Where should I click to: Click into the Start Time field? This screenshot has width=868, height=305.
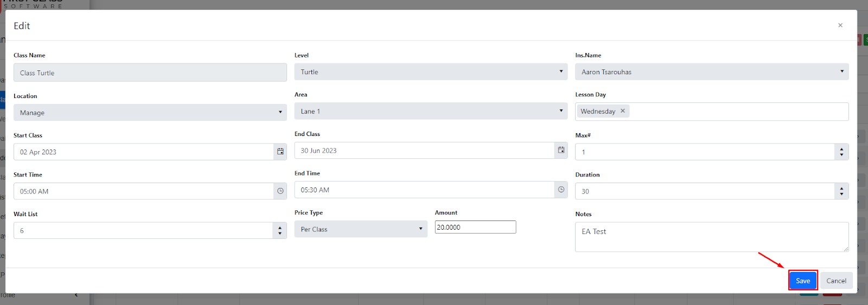click(144, 191)
